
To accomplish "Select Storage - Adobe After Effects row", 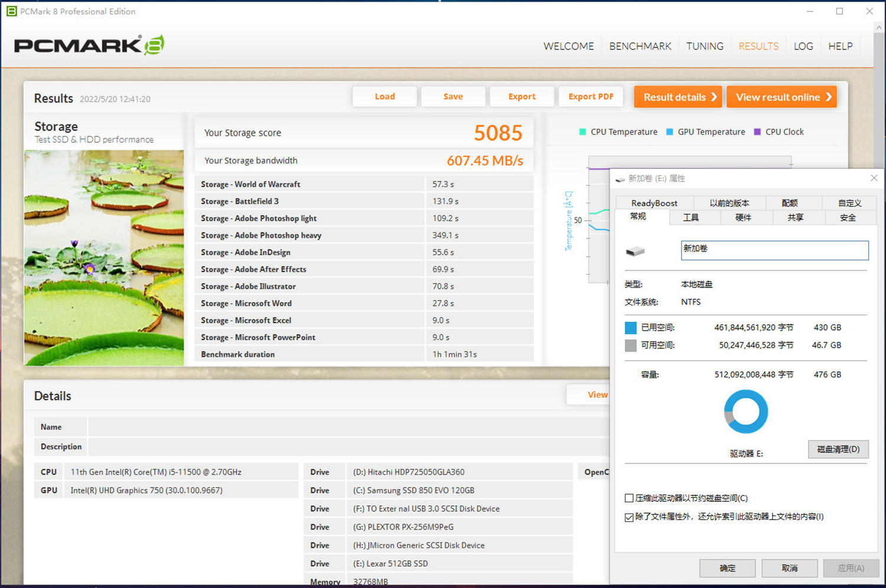I will (x=364, y=269).
